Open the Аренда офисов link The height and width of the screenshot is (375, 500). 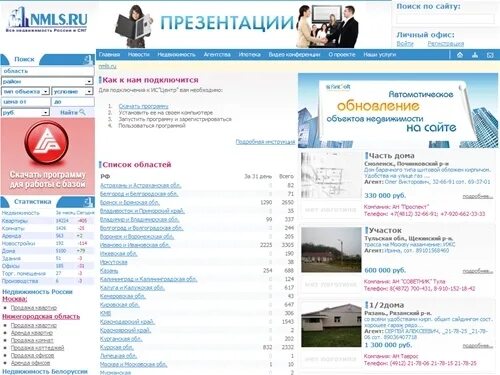pos(30,363)
